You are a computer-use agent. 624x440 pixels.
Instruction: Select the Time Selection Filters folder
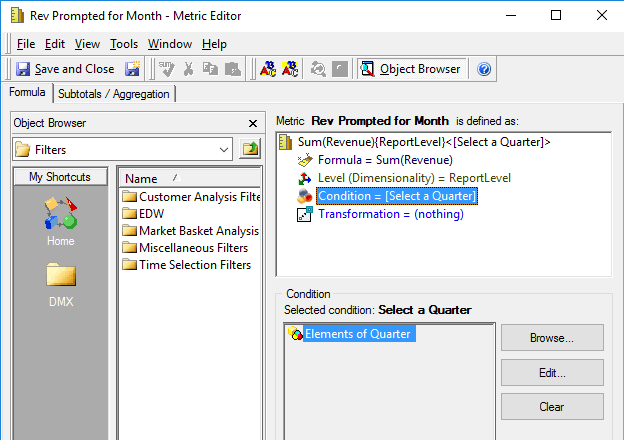coord(194,265)
